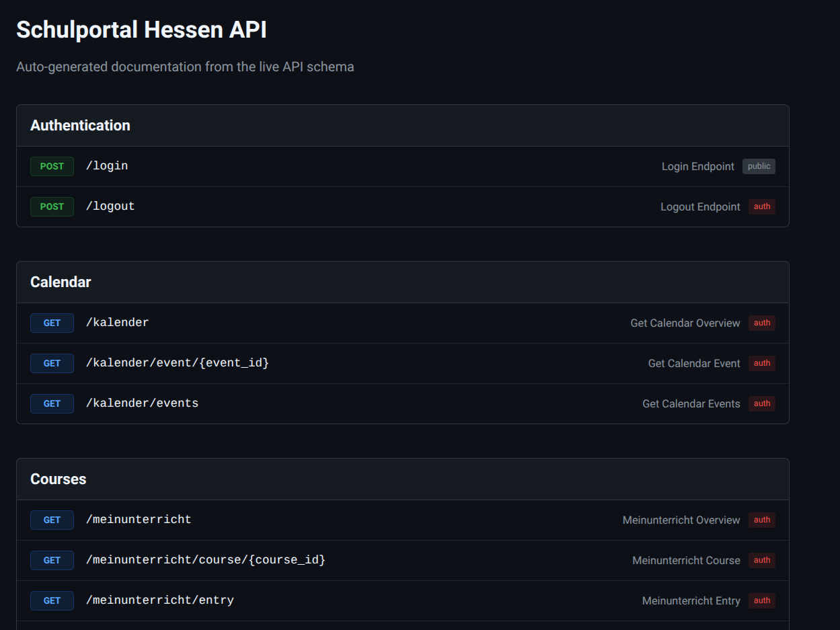Click the Meinunterricht Entry text
The image size is (840, 630).
pyautogui.click(x=691, y=601)
